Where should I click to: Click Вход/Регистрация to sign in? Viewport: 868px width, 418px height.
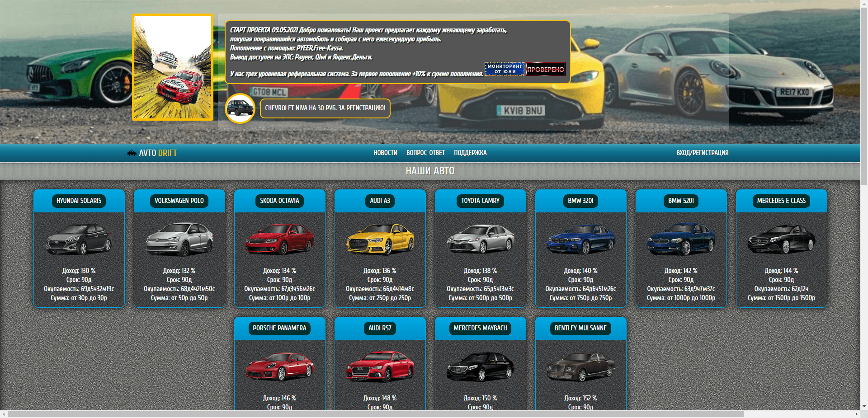tap(702, 153)
